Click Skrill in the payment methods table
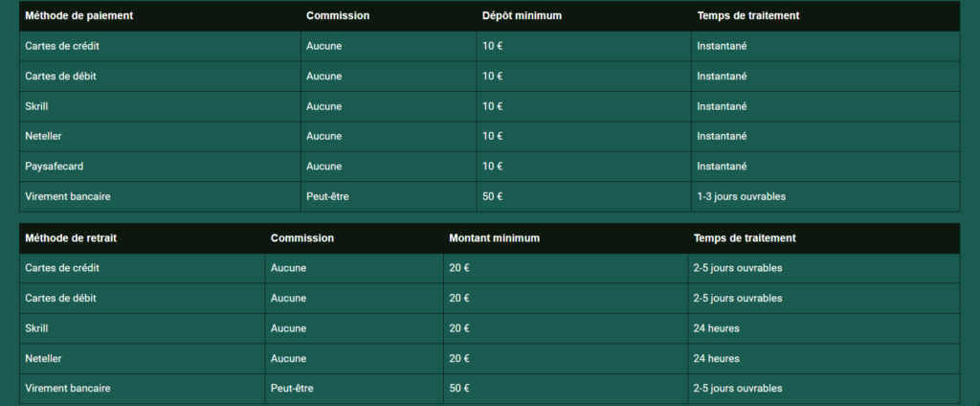The width and height of the screenshot is (980, 406). 36,106
